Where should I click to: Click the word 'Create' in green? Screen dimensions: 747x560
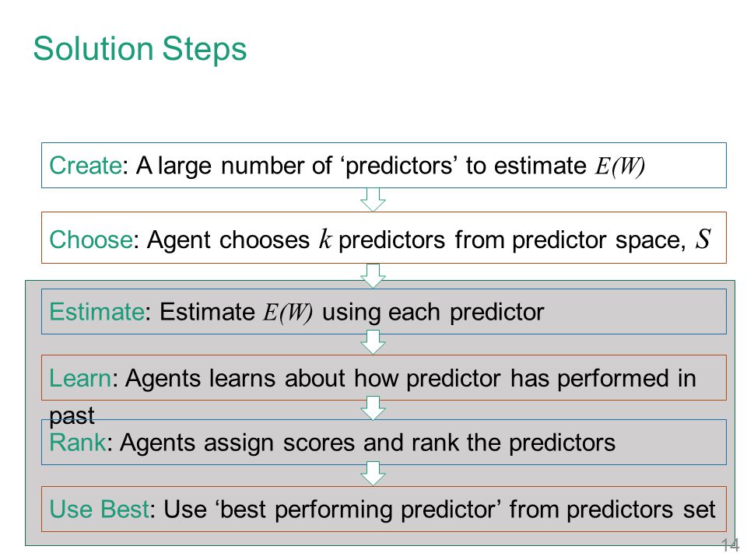[86, 166]
